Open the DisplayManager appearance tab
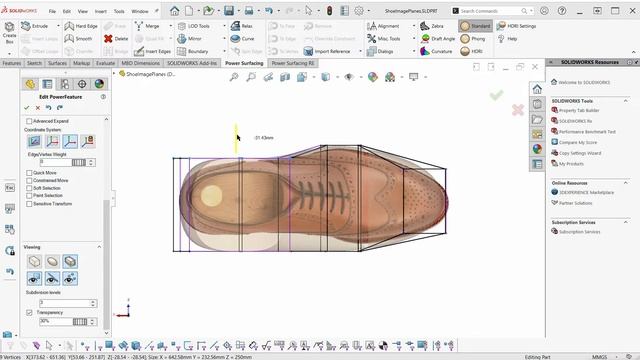The width and height of the screenshot is (640, 360). [99, 84]
